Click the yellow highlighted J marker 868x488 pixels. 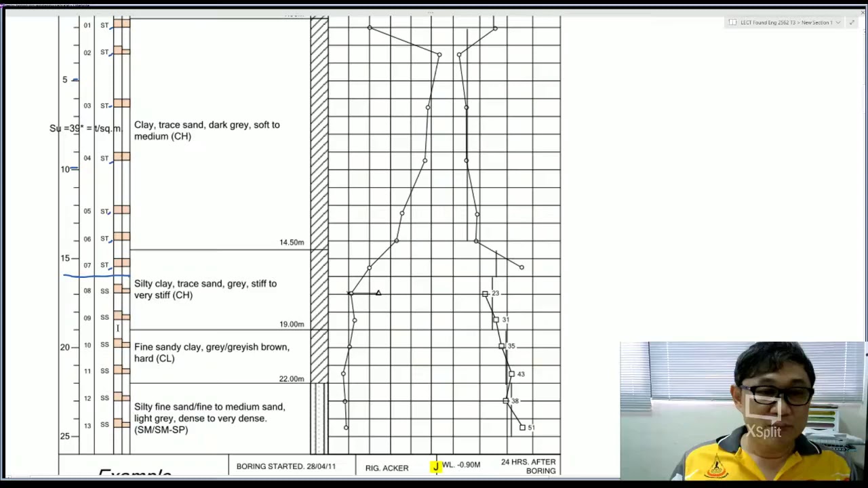435,466
